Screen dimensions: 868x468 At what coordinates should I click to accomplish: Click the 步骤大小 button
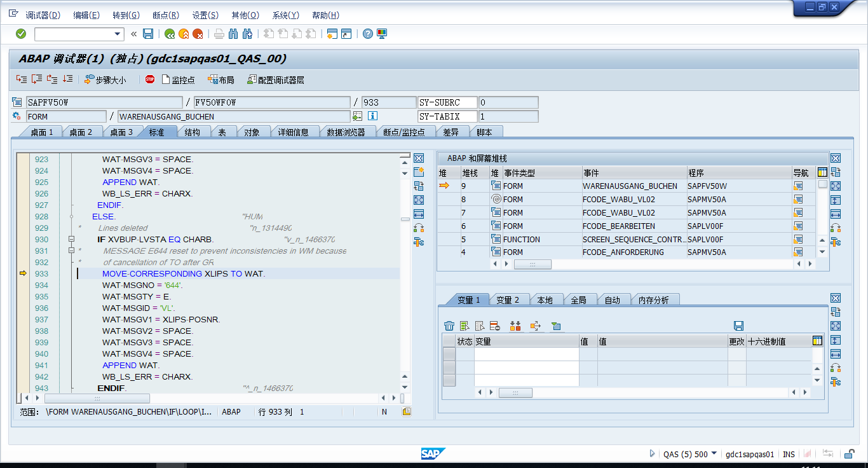[x=105, y=80]
